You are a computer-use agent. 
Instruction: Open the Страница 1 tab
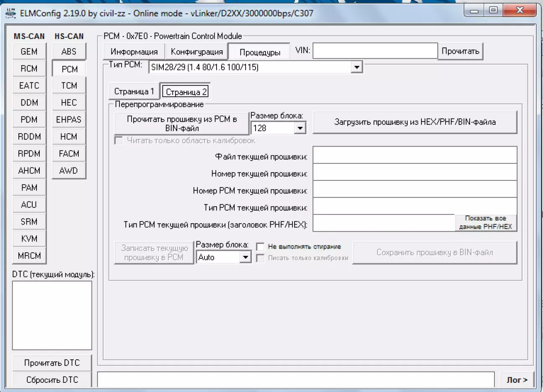pyautogui.click(x=134, y=91)
